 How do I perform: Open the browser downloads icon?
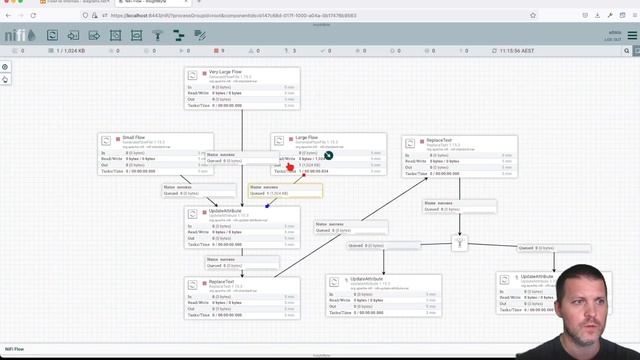pos(598,16)
